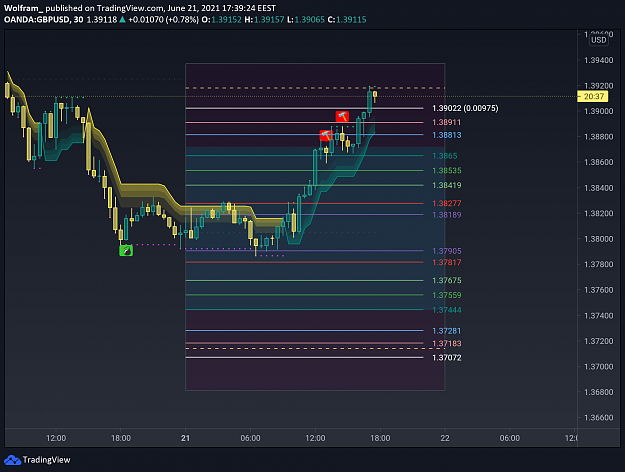
Task: Click the 22 date label on time axis
Action: click(x=445, y=438)
